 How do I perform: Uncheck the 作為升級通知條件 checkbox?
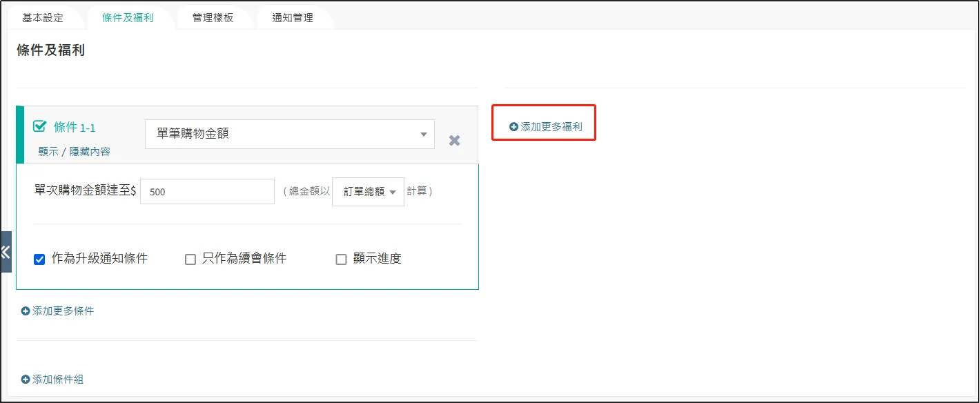point(39,259)
